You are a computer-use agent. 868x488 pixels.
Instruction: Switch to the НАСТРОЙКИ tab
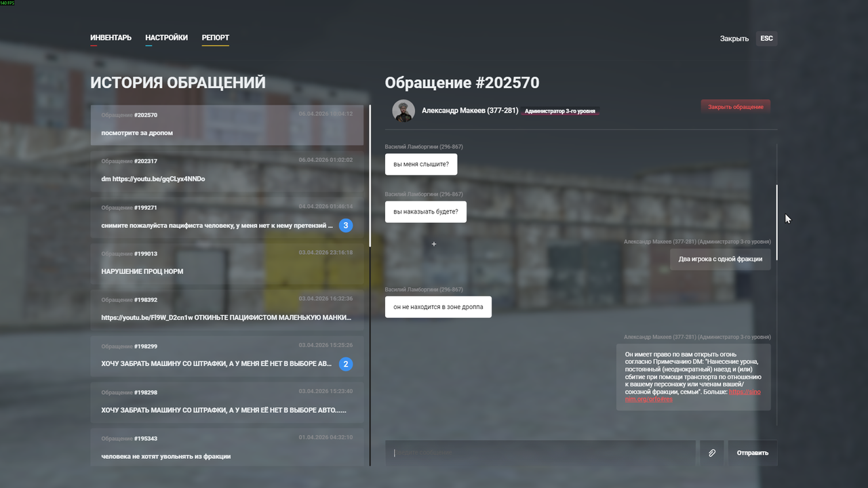[x=166, y=38]
